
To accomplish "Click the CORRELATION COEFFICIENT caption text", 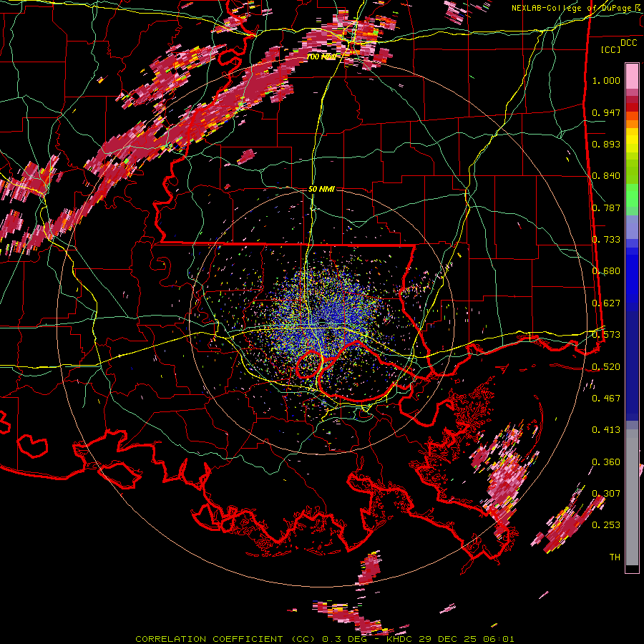I will point(209,639).
